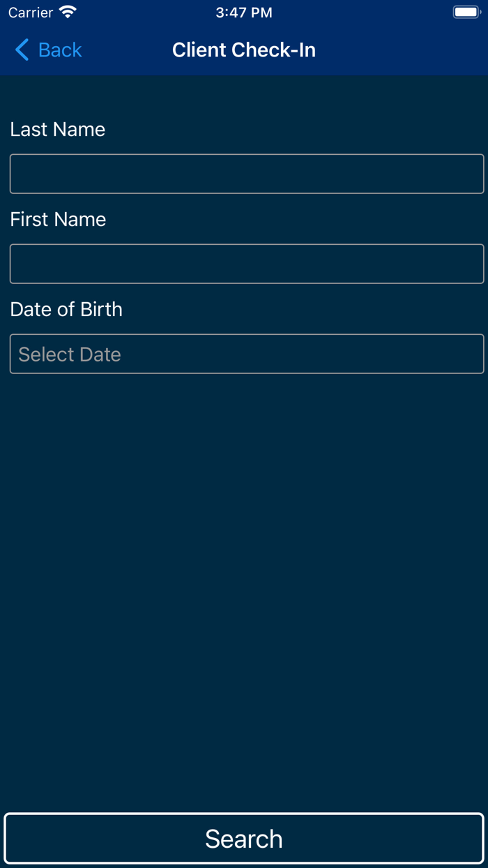488x868 pixels.
Task: Click the Client Check-In page title
Action: pos(244,50)
